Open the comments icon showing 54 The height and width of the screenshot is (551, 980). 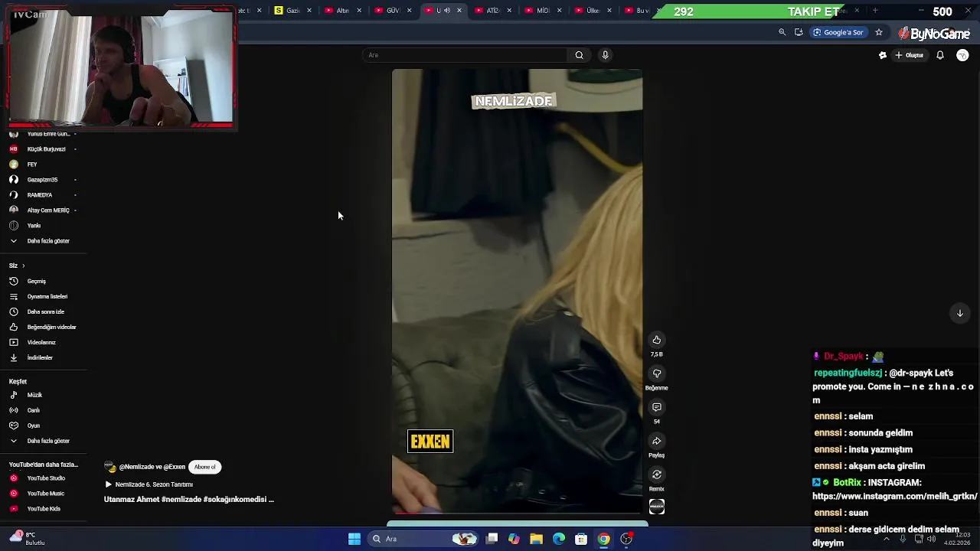click(x=656, y=407)
